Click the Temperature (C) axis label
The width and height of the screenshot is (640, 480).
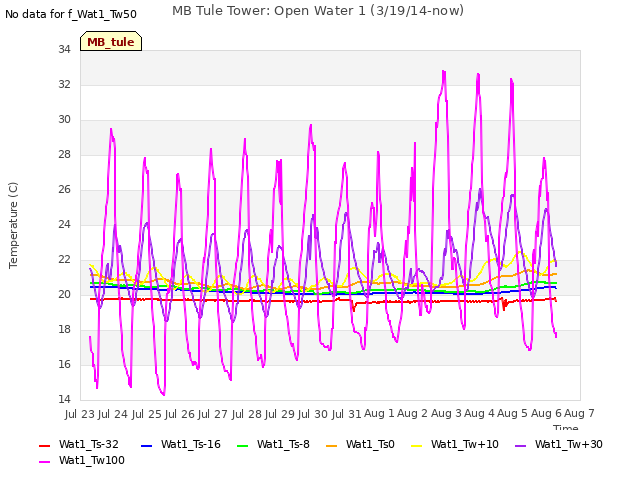[x=13, y=225]
